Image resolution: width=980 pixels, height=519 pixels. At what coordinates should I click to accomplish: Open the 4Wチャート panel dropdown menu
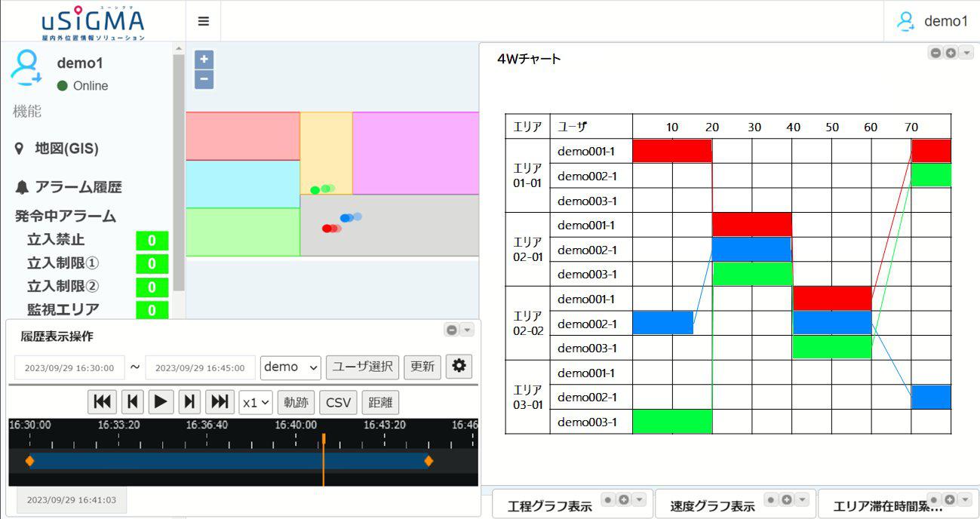pyautogui.click(x=966, y=53)
